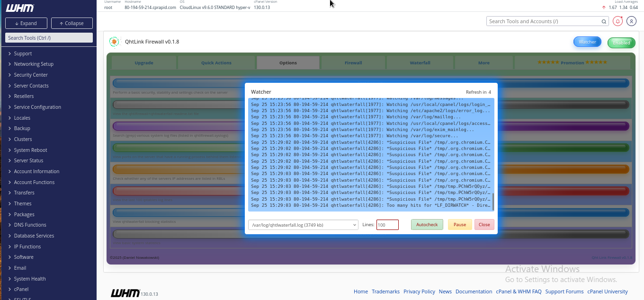
Task: Click the search magnifier icon
Action: [x=604, y=21]
